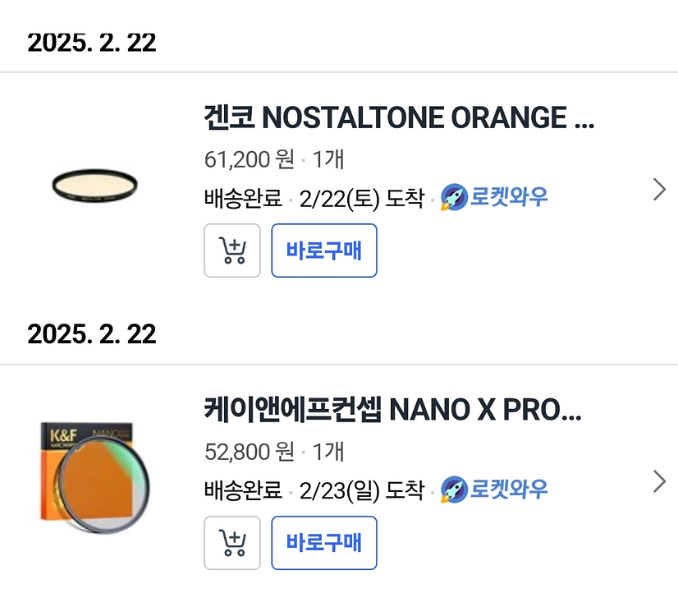Select the 52,800 원 price text

(249, 452)
